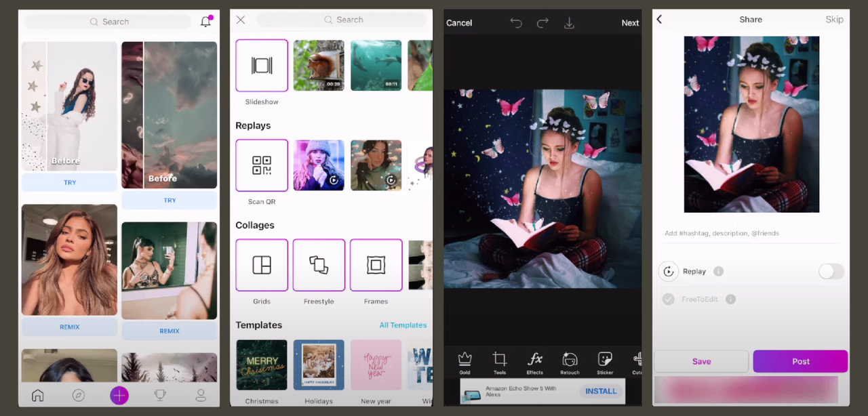The width and height of the screenshot is (868, 416).
Task: Click the Collages section heading
Action: coord(255,225)
